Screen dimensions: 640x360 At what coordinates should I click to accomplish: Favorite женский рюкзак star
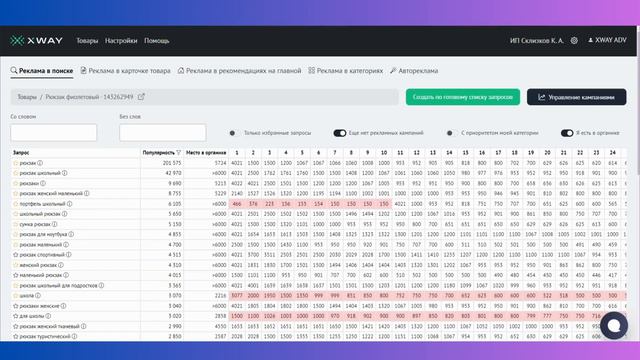tap(16, 265)
